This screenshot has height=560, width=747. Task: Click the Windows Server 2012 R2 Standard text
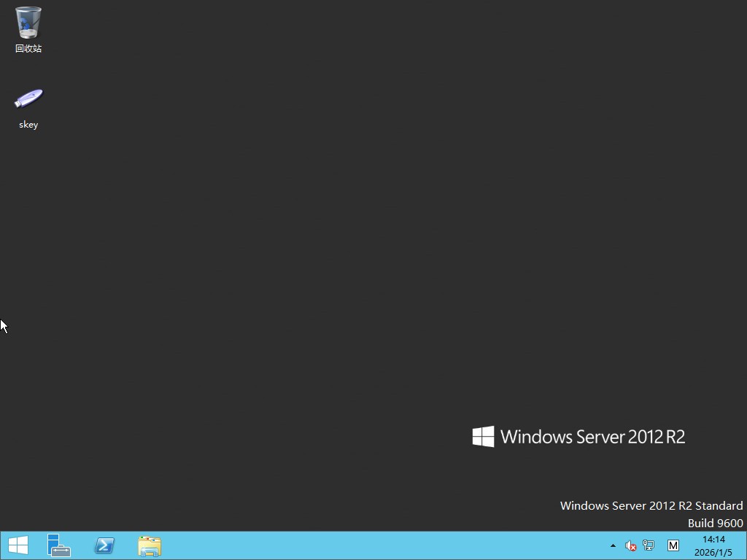coord(651,505)
